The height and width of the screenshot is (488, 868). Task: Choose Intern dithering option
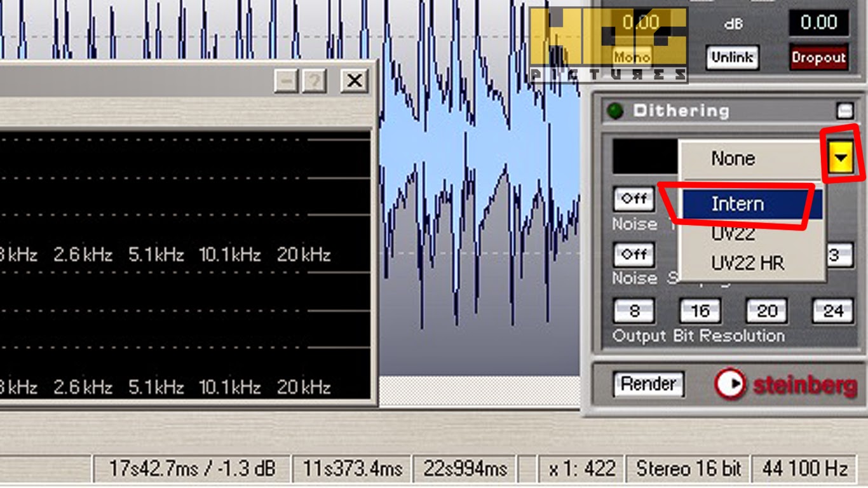[x=751, y=203]
